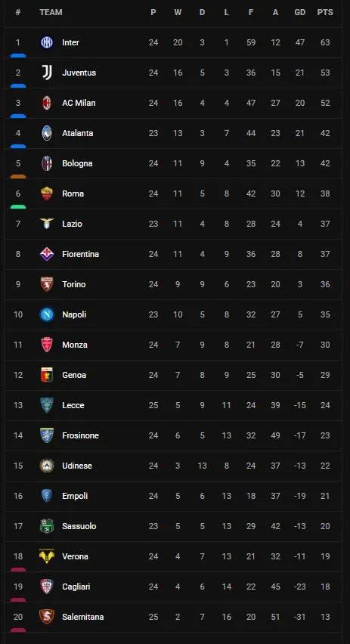This screenshot has height=644, width=350.
Task: Sort by GD column header
Action: (300, 12)
